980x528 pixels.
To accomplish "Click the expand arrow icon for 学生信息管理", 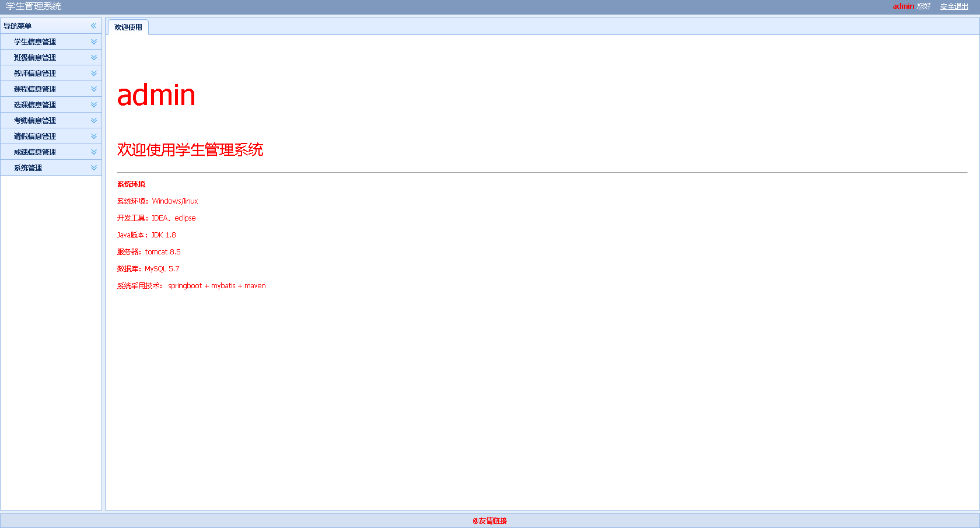I will (x=94, y=42).
